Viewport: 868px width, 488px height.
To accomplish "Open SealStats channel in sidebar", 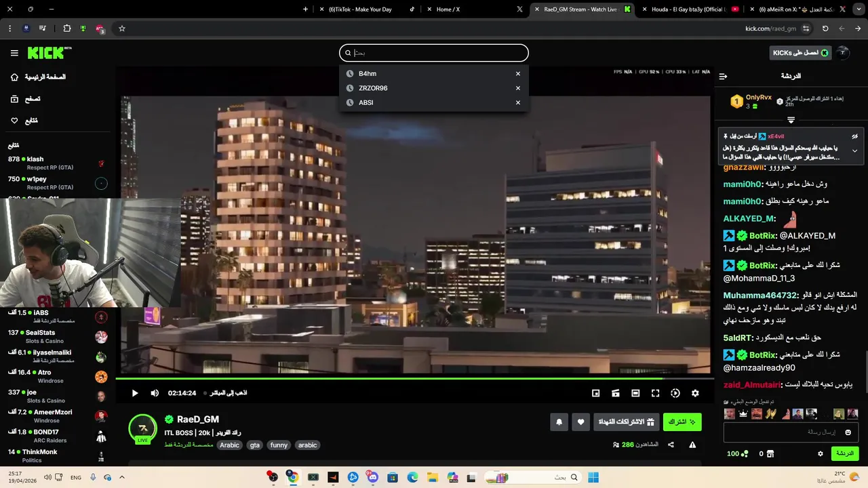I will pyautogui.click(x=58, y=337).
